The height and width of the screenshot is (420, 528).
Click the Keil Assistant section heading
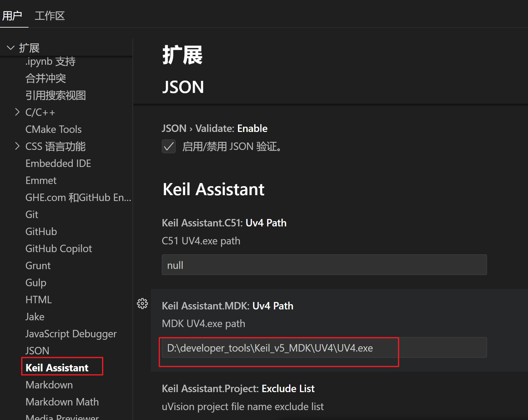[x=214, y=189]
